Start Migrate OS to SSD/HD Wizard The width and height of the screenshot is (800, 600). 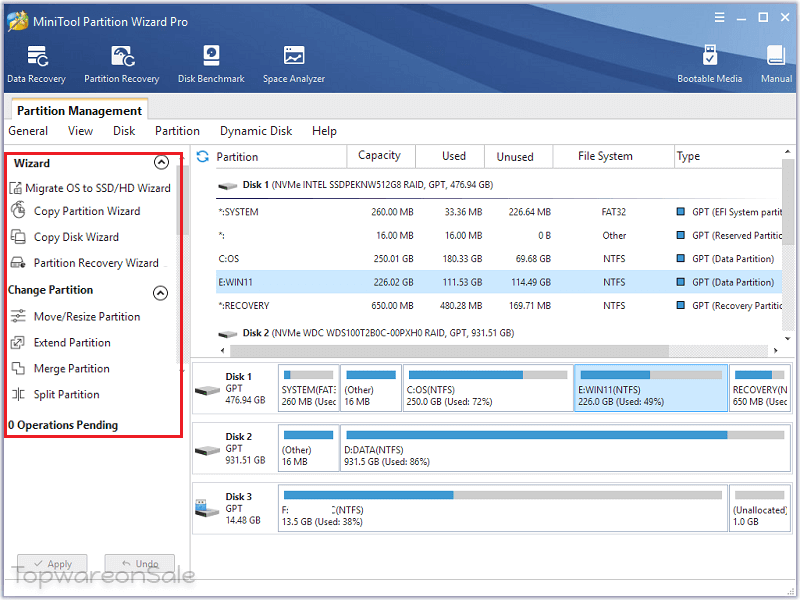click(x=90, y=188)
